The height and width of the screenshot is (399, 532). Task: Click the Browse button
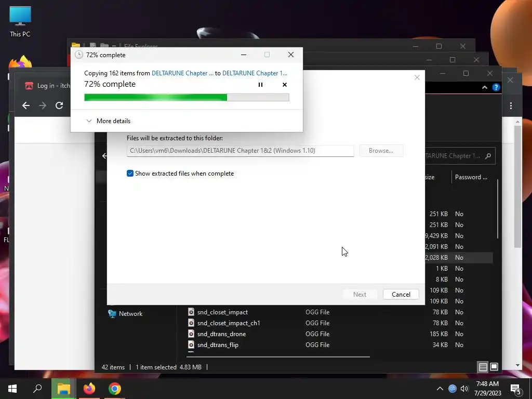pyautogui.click(x=381, y=151)
